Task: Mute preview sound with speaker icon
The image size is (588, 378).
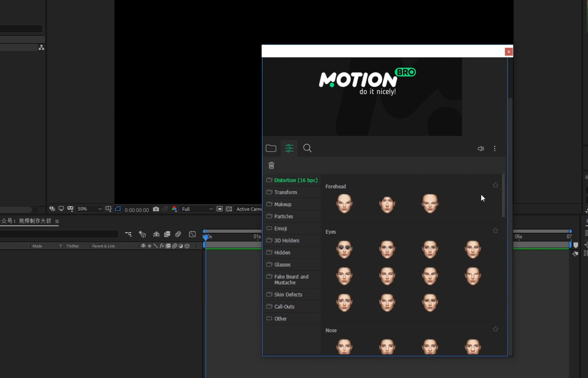Action: coord(480,149)
